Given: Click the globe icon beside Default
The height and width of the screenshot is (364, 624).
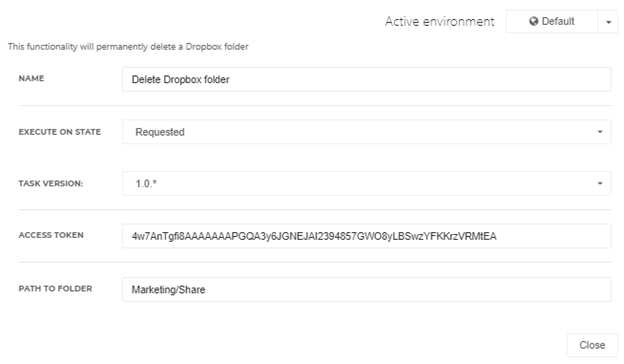Looking at the screenshot, I should [534, 21].
